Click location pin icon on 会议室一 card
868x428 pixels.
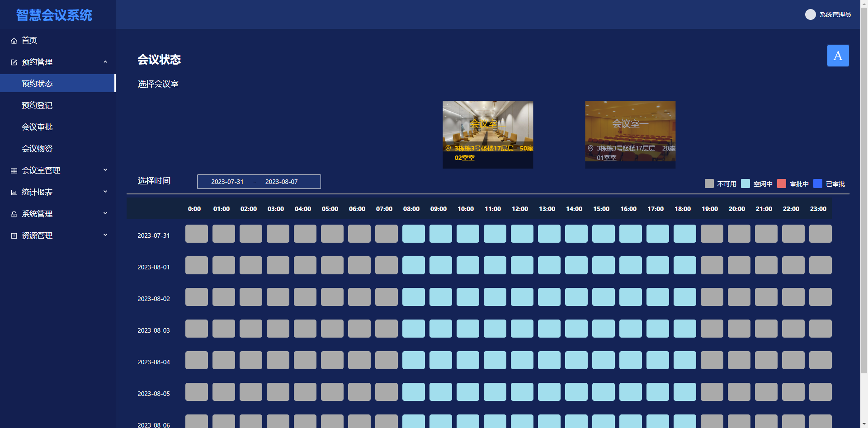(x=590, y=148)
